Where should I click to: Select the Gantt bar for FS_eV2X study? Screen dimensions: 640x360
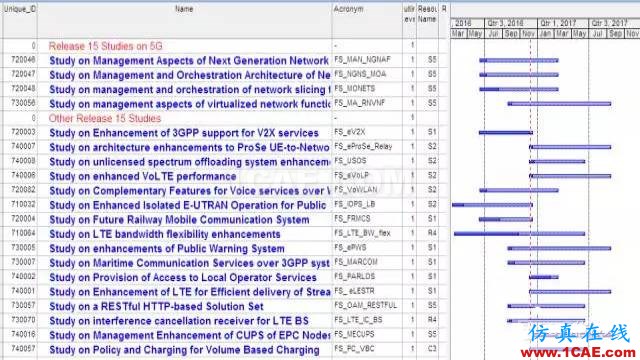(x=506, y=133)
